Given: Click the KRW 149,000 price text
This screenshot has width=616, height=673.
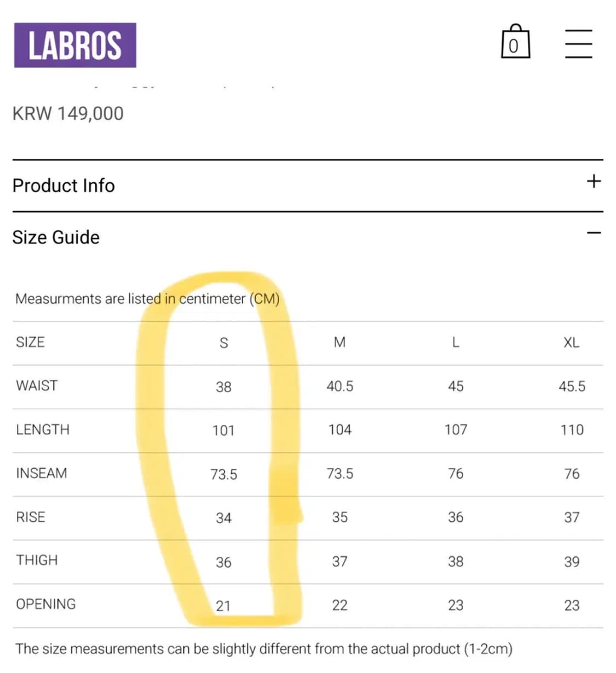Looking at the screenshot, I should 68,113.
